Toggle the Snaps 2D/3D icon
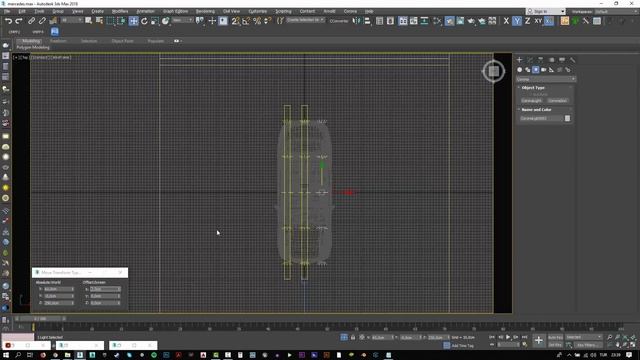 tap(236, 21)
